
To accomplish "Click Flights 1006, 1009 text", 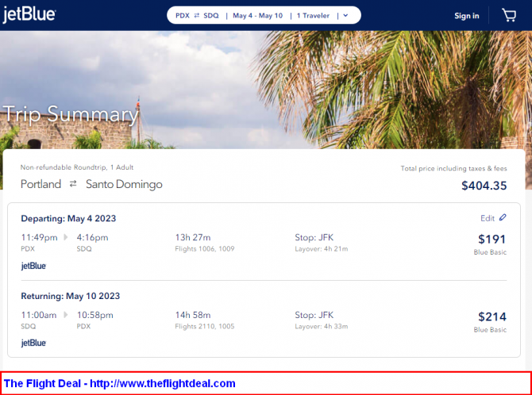I will 205,249.
